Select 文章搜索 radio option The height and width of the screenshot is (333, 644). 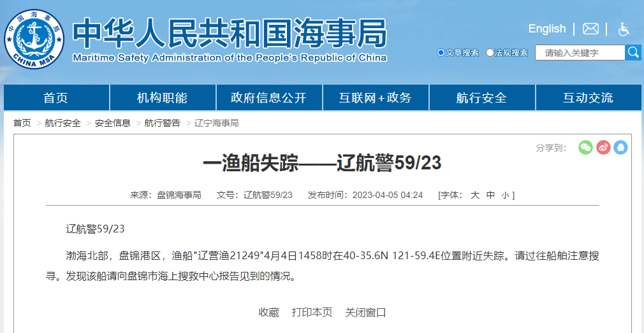(441, 52)
